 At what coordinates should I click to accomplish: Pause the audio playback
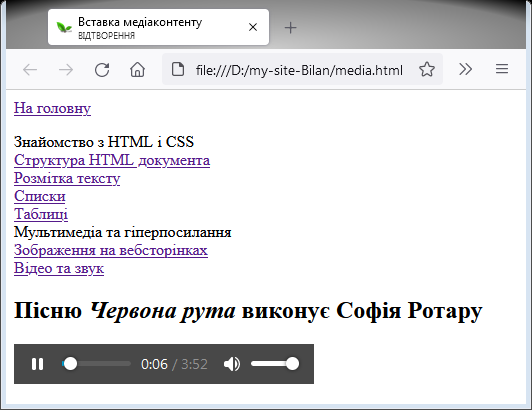(x=37, y=364)
